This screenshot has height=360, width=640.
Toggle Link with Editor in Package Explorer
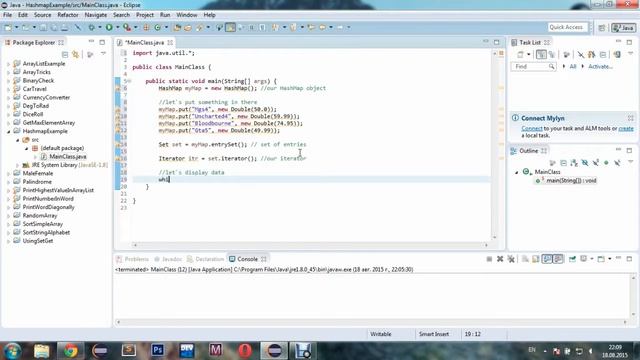(x=76, y=54)
